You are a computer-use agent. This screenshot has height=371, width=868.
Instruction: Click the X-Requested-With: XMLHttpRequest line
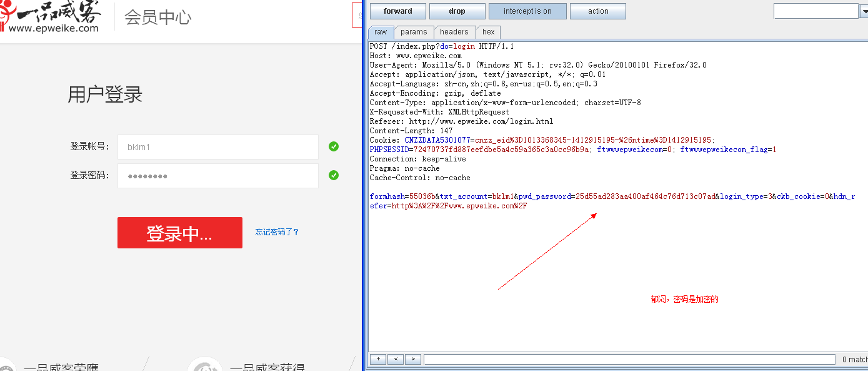tap(439, 112)
